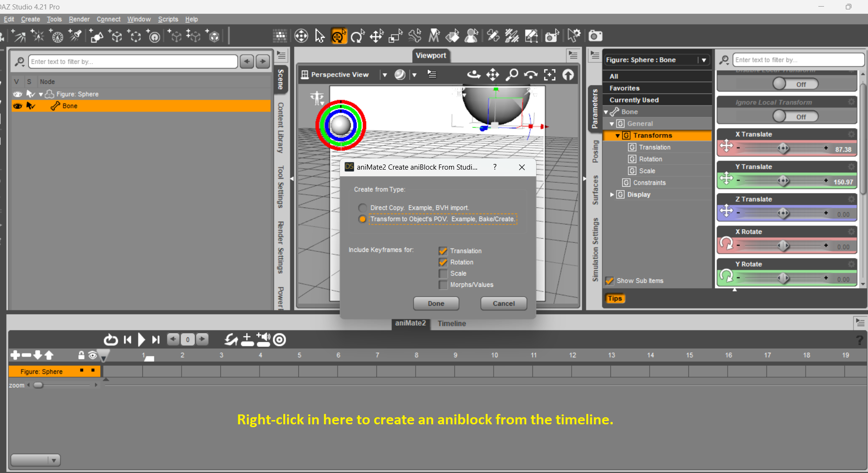
Task: Open the Scene pane options menu icon
Action: coord(281,55)
